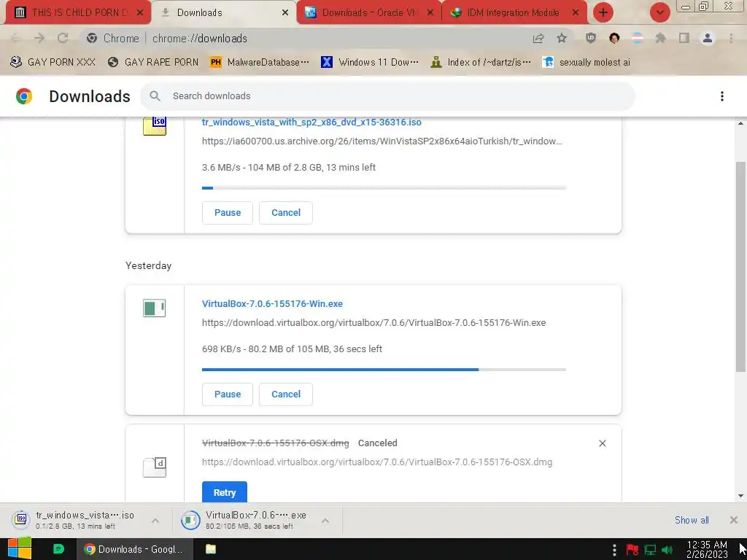Click the Search downloads field
The height and width of the screenshot is (560, 747).
tap(387, 96)
